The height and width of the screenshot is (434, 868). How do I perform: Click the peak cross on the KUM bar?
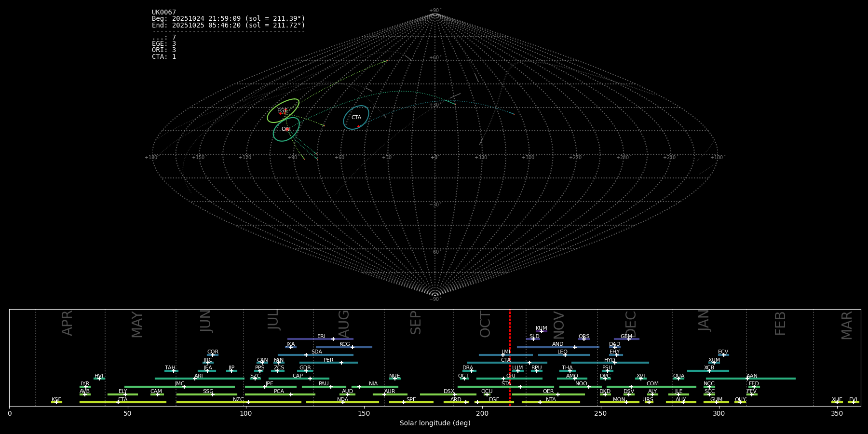coord(541,331)
